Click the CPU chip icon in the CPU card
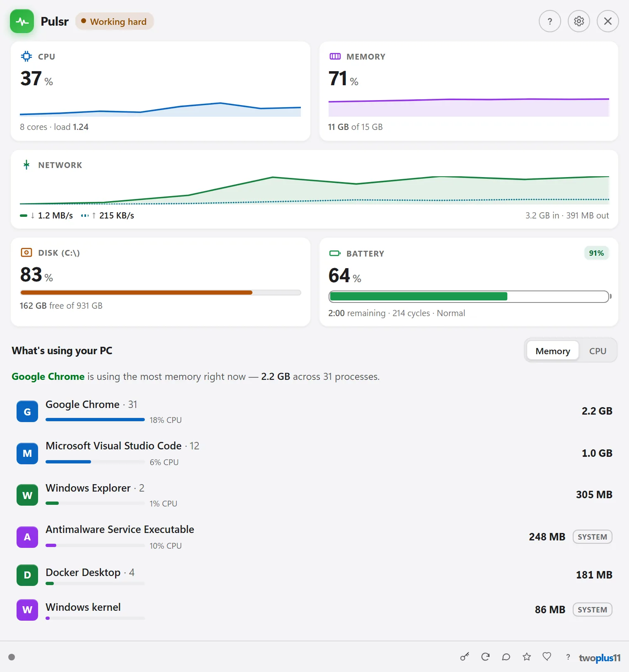The image size is (629, 672). coord(26,56)
